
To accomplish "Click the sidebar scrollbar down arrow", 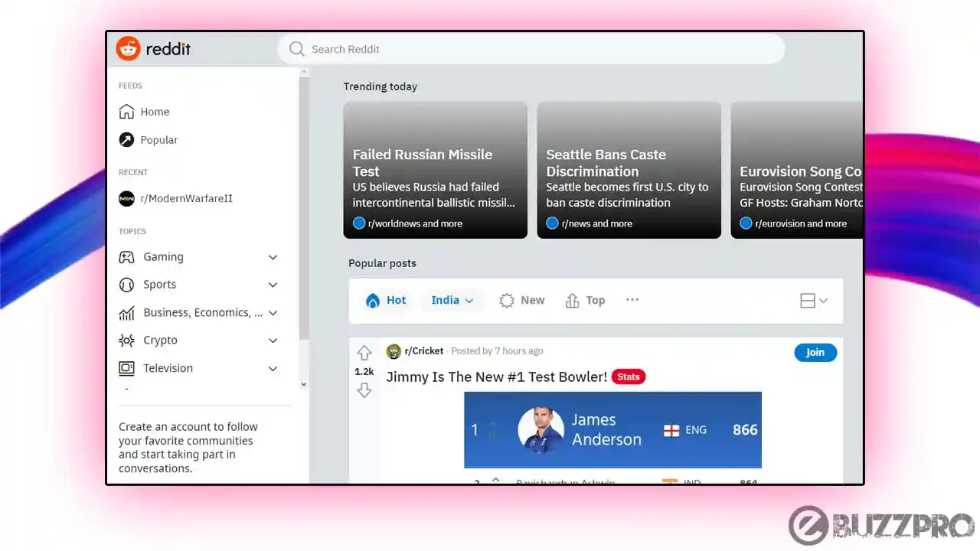I will (x=304, y=384).
